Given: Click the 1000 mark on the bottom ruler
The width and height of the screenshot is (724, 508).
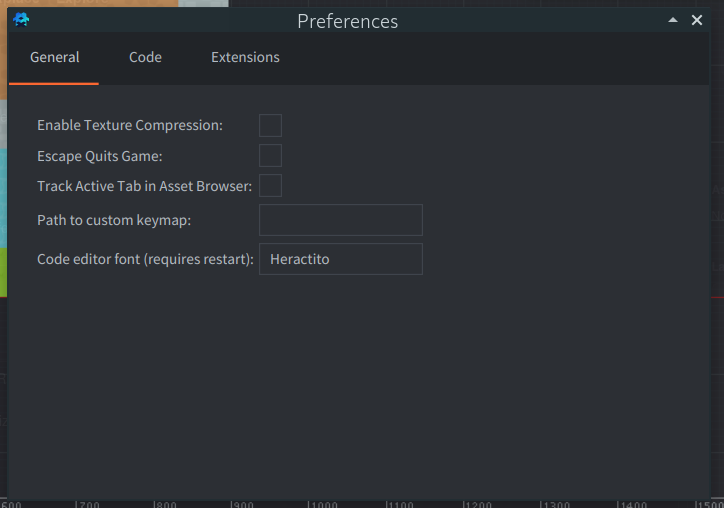Looking at the screenshot, I should tap(323, 504).
